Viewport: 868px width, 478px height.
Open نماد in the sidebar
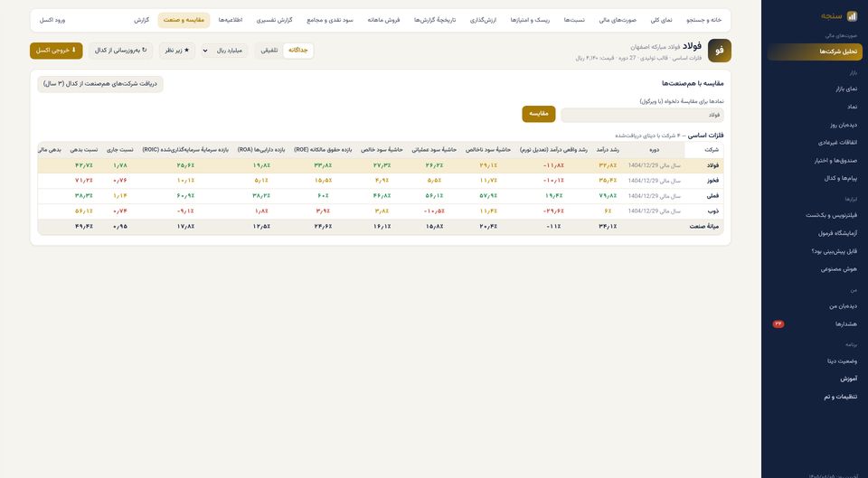click(x=815, y=107)
